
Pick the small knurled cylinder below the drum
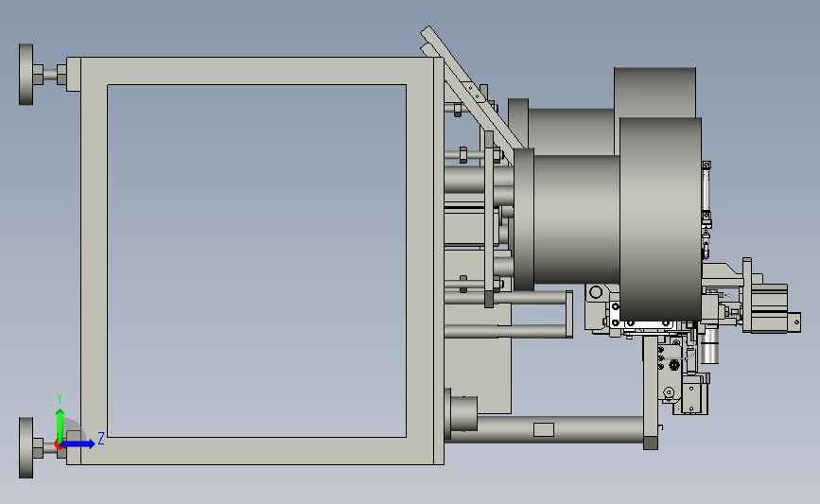point(709,345)
